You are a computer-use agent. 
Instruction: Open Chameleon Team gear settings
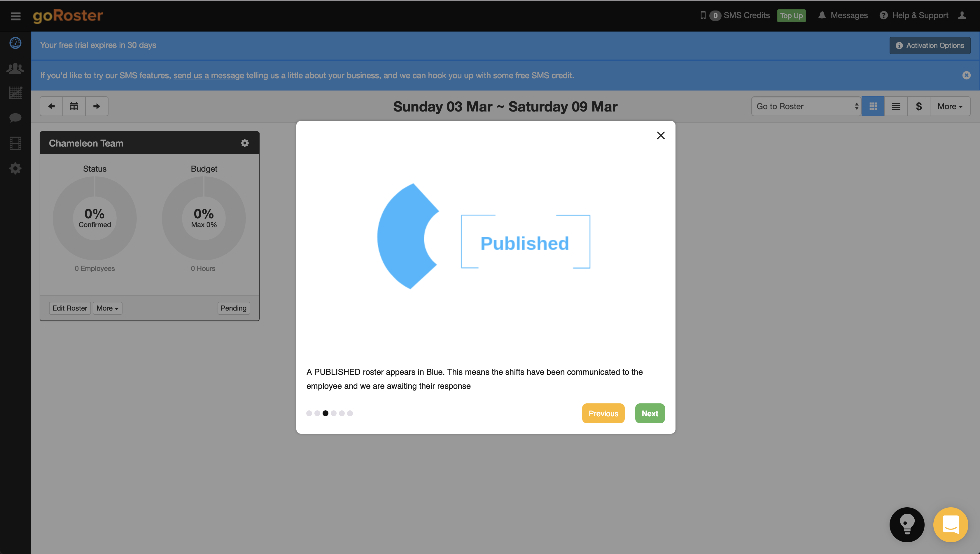pos(245,143)
